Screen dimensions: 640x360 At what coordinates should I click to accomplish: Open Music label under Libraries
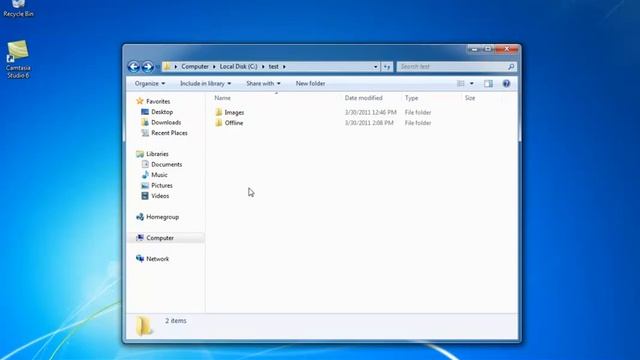(x=159, y=175)
